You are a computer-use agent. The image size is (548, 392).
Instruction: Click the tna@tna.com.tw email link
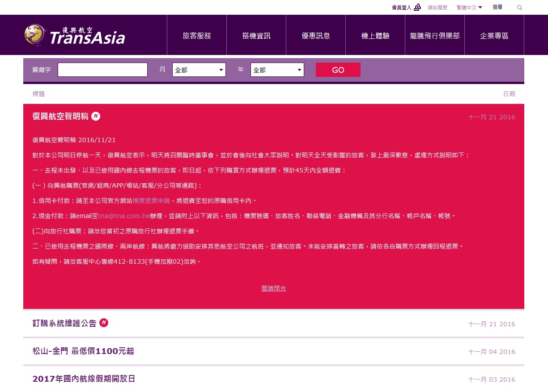[123, 216]
